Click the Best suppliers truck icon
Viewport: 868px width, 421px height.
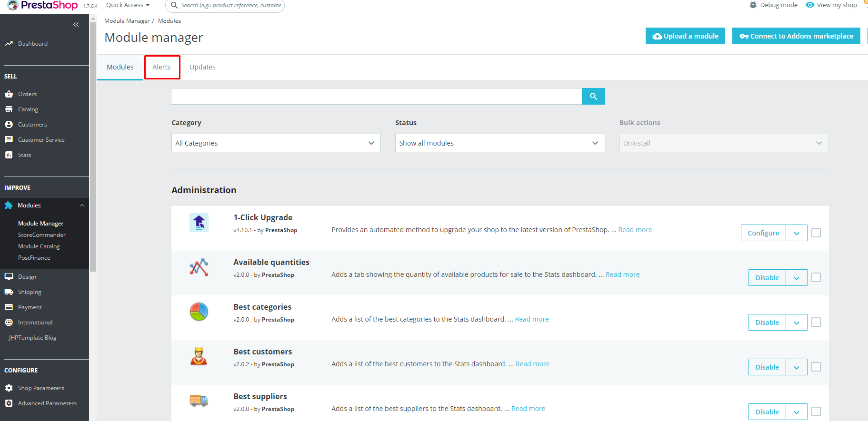(x=199, y=401)
